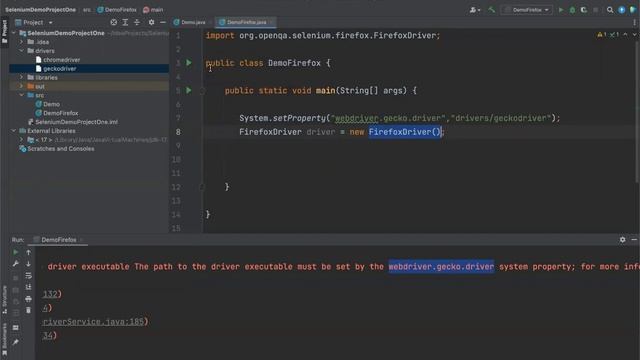The height and width of the screenshot is (360, 640).
Task: Select chromedriver file in tree
Action: [61, 60]
